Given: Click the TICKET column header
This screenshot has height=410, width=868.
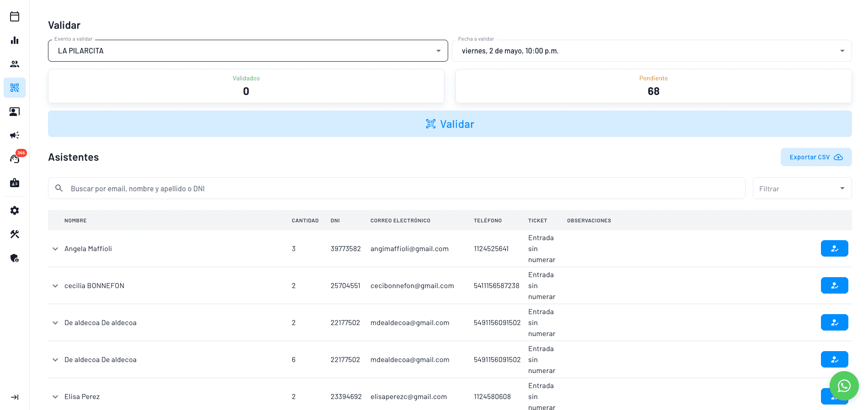Looking at the screenshot, I should [x=538, y=221].
